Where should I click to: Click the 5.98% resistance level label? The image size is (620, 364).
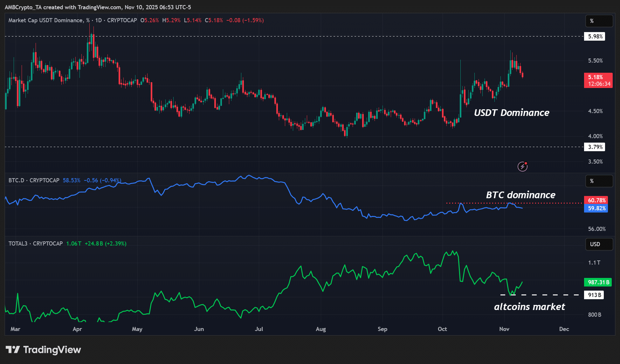(x=594, y=37)
